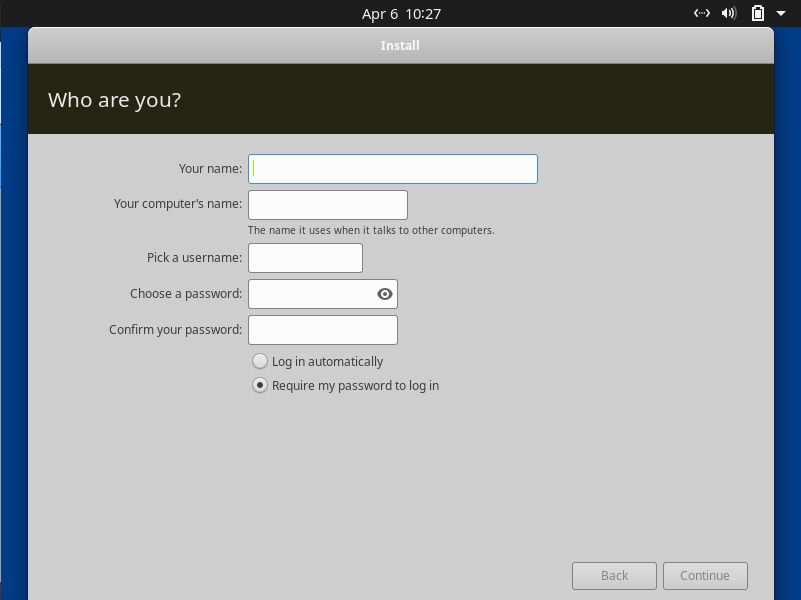This screenshot has height=600, width=801.
Task: Click the network connection icon in top bar
Action: point(701,13)
